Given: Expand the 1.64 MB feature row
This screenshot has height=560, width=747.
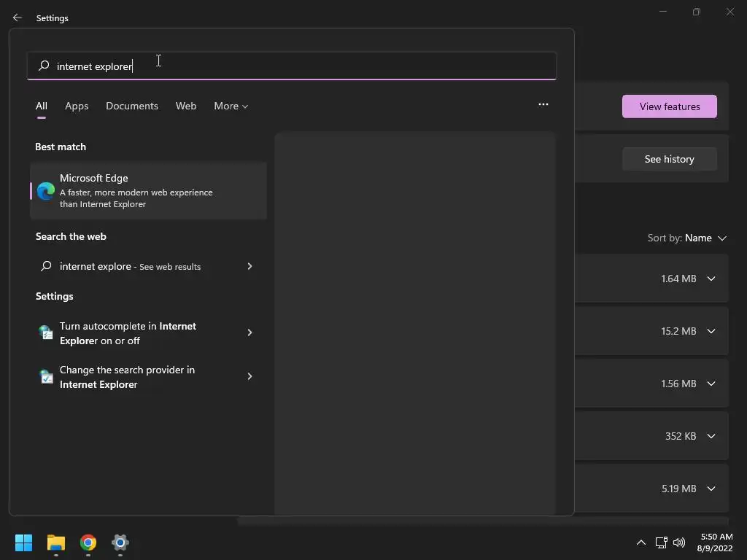Looking at the screenshot, I should tap(711, 279).
